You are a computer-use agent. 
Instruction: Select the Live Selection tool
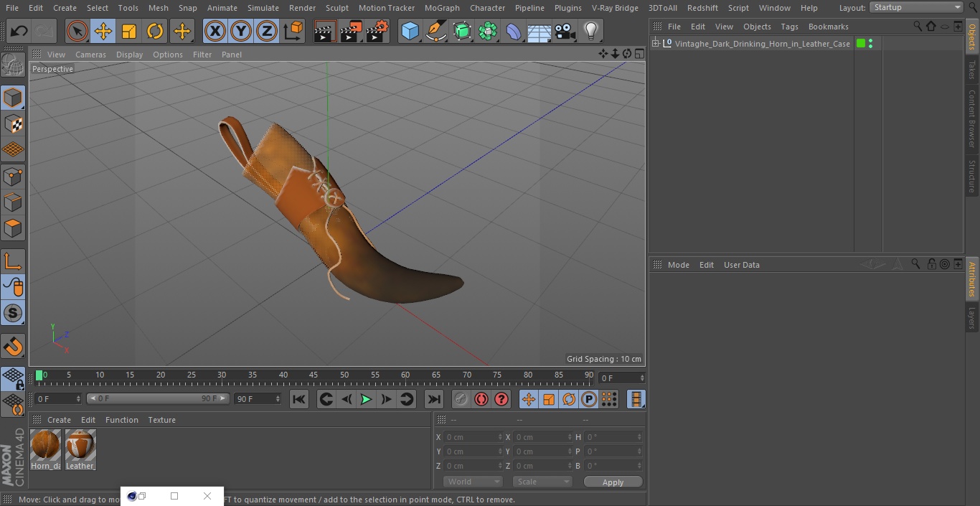click(x=77, y=32)
